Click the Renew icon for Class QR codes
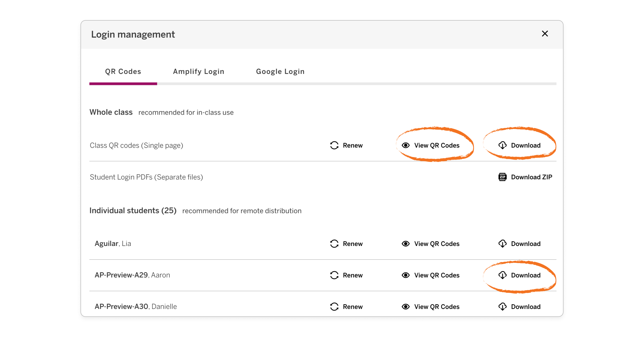Image resolution: width=644 pixels, height=337 pixels. (334, 145)
